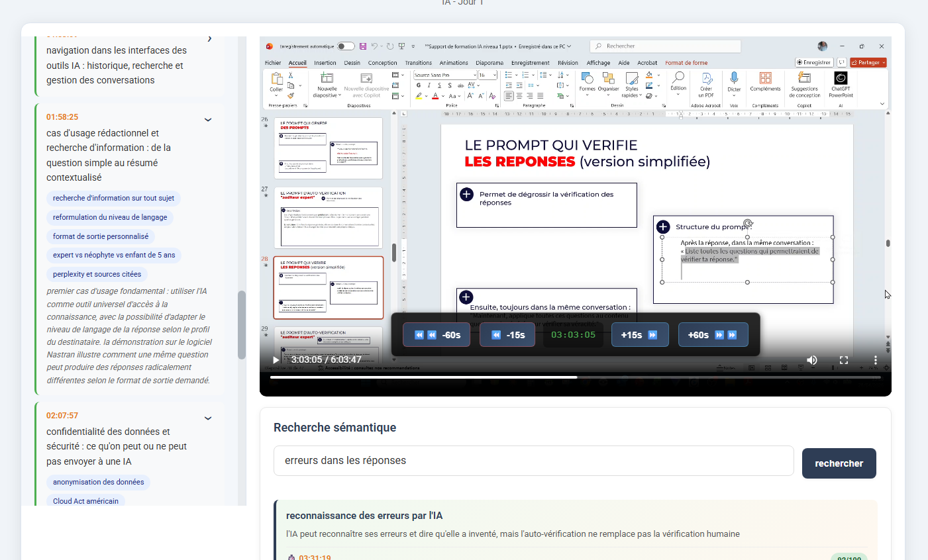Click the Coller paste icon

click(x=276, y=79)
